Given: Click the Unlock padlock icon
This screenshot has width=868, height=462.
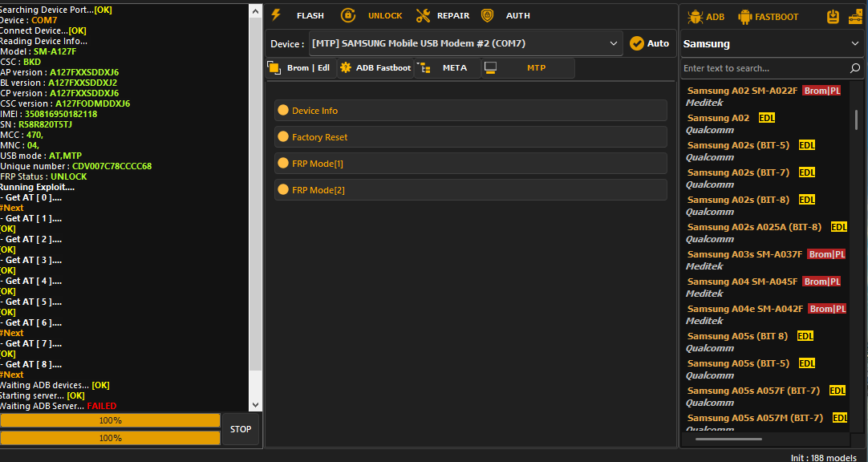Looking at the screenshot, I should click(x=348, y=15).
